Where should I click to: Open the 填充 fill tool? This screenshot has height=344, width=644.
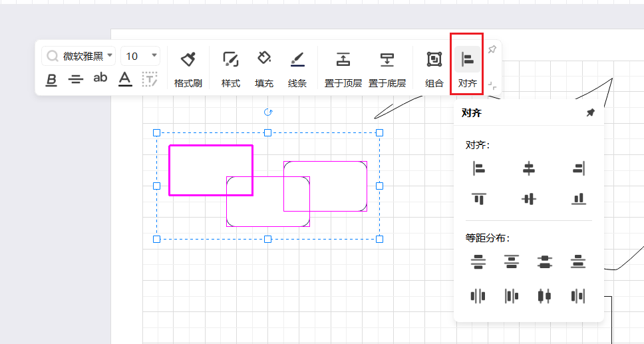[264, 60]
